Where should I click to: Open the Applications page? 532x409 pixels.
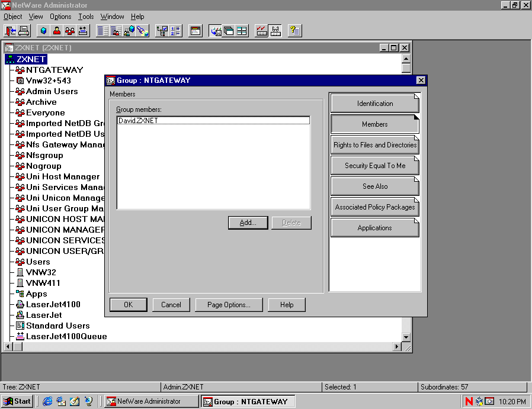[x=375, y=228]
